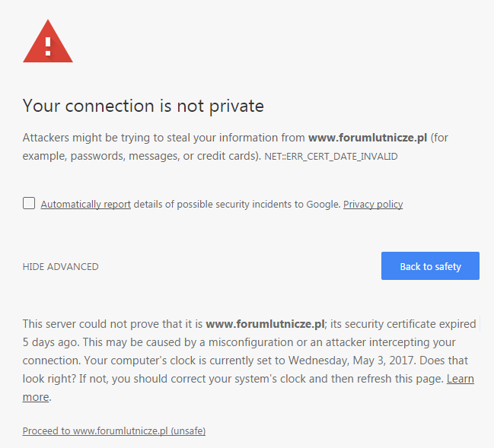The image size is (494, 448).
Task: Follow the Learn more link
Action: 460,379
